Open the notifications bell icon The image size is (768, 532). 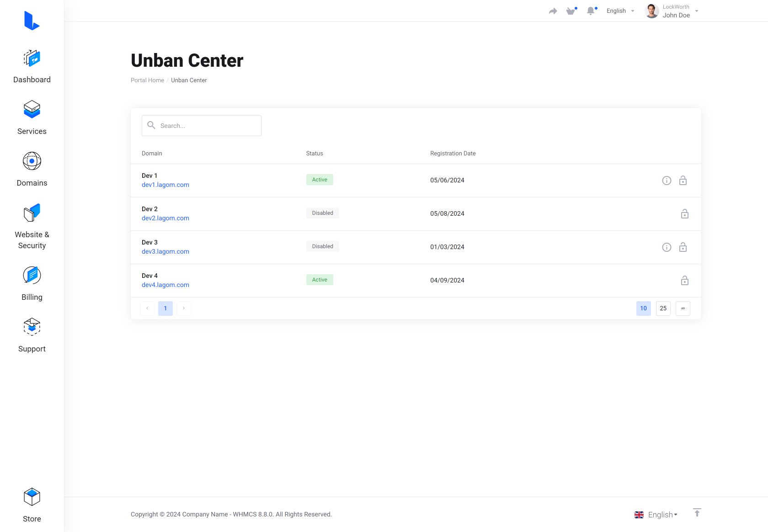(x=591, y=11)
